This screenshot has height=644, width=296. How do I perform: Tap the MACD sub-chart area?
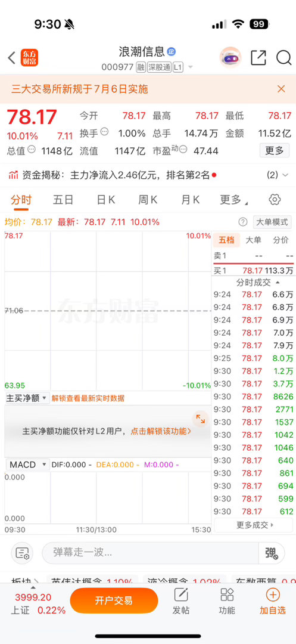108,498
